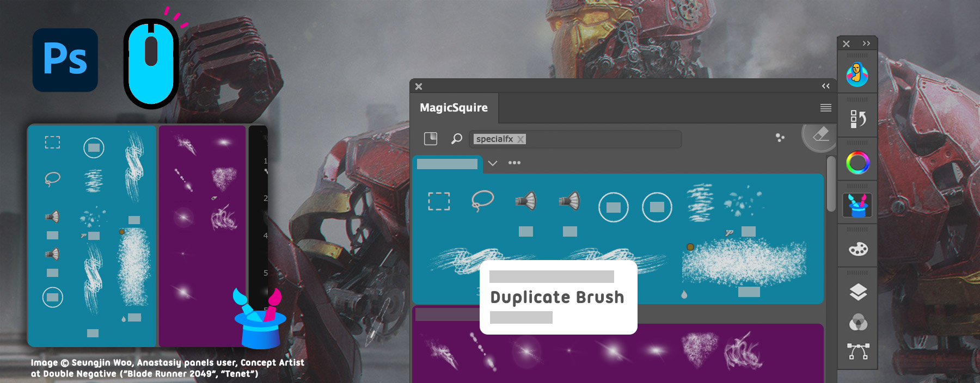Pick the dashed marquee preset in left teal panel

[x=52, y=143]
